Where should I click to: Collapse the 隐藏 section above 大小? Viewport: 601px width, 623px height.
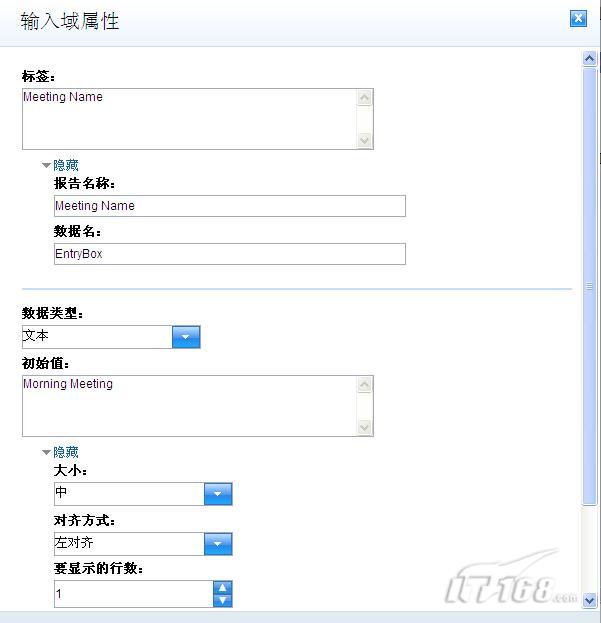tap(46, 452)
